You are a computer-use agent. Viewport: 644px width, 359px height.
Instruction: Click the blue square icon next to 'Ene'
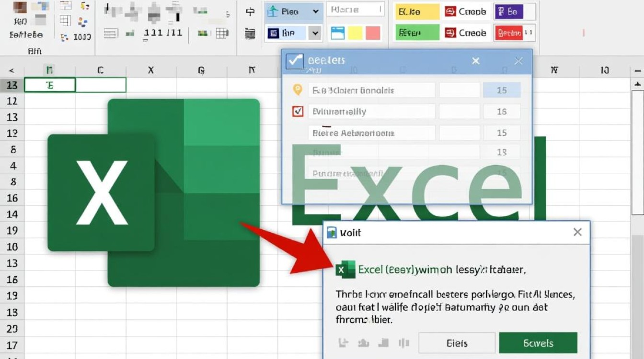pos(274,33)
